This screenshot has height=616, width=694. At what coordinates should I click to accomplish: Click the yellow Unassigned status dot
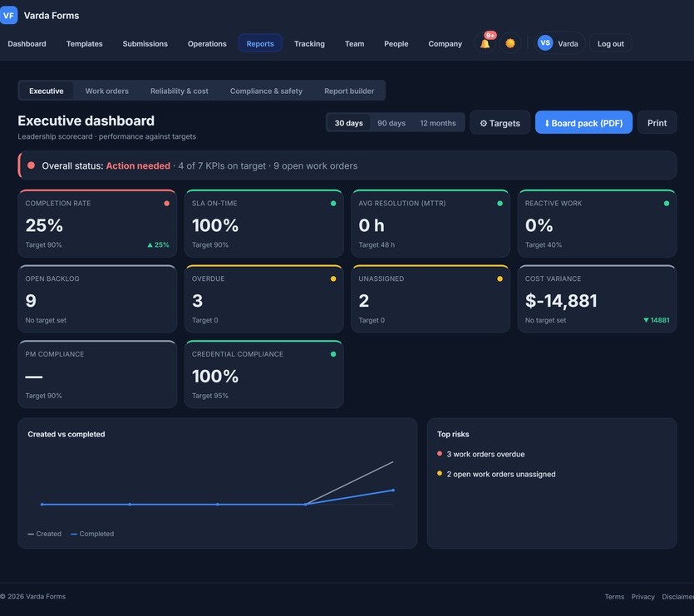[x=500, y=278]
